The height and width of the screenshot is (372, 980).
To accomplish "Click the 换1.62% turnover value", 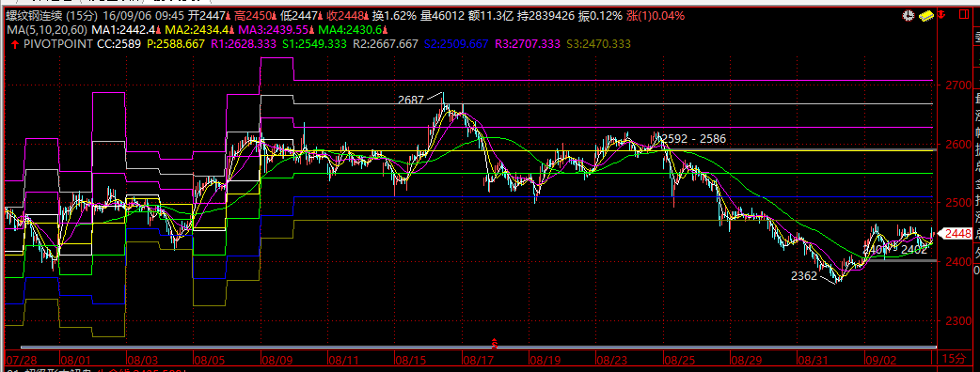I will pos(394,15).
